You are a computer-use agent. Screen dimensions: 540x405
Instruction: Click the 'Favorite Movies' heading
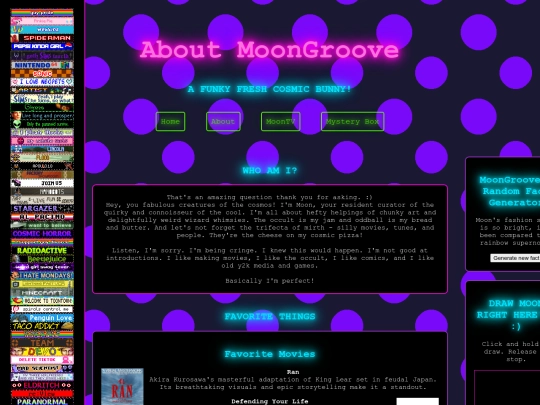pos(270,354)
